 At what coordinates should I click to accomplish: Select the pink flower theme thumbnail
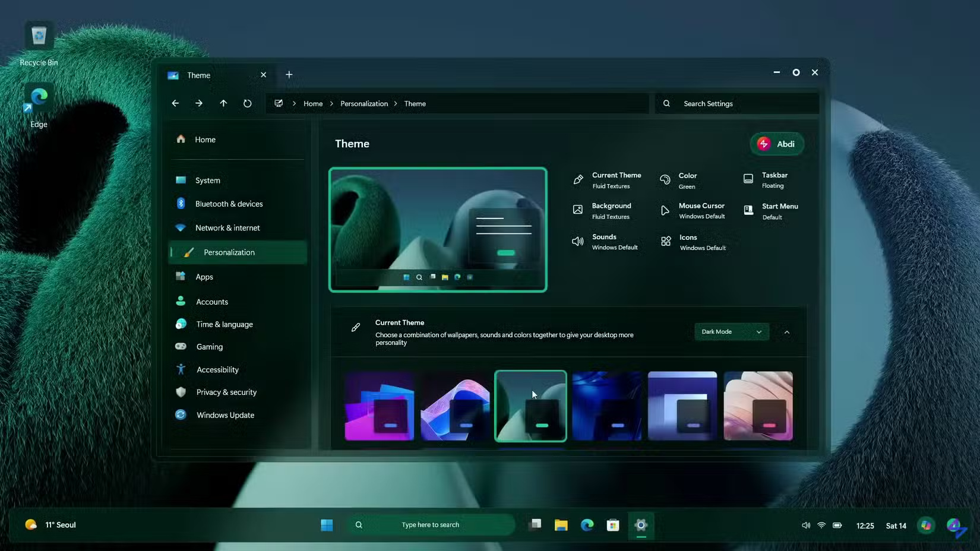[x=758, y=406]
